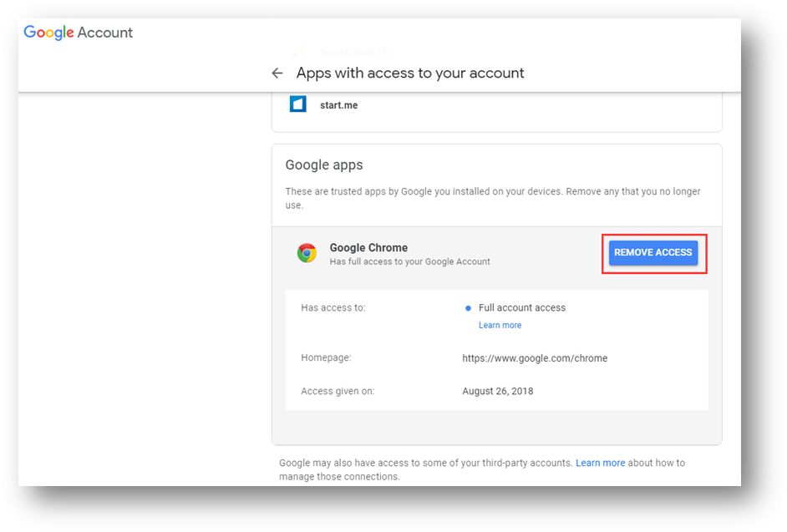
Task: Click the Apps with access page title
Action: pyautogui.click(x=410, y=73)
